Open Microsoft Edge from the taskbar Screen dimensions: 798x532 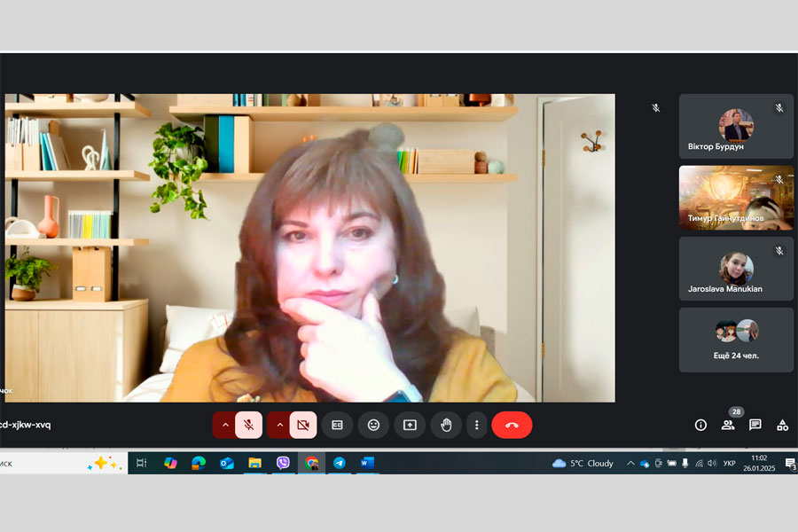tap(199, 463)
